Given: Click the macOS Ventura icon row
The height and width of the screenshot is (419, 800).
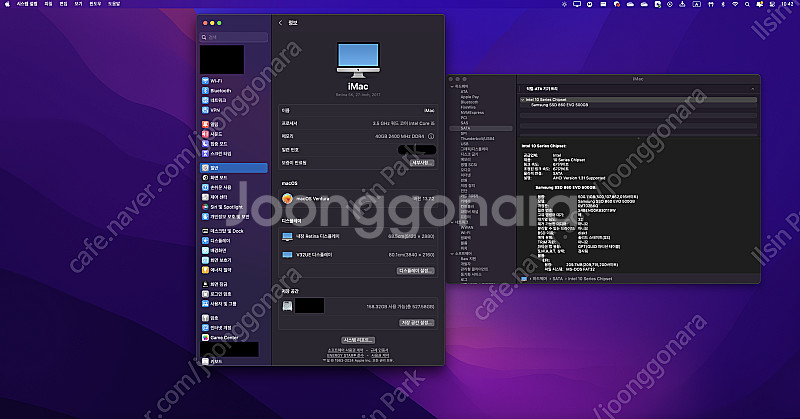Looking at the screenshot, I should click(x=358, y=199).
